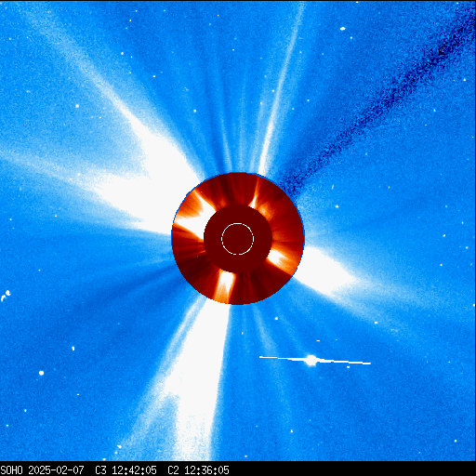Image resolution: width=476 pixels, height=476 pixels.
Task: Click the white circle marking the Sun
Action: (238, 239)
